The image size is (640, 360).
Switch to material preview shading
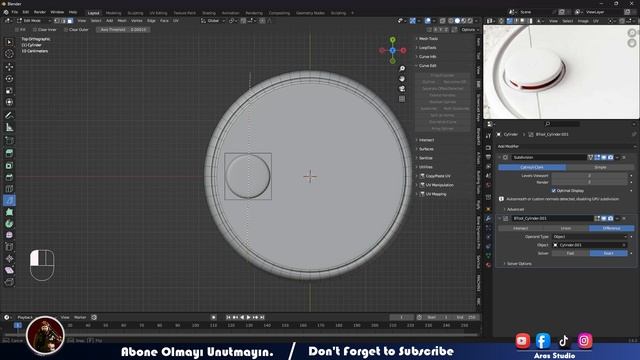click(x=464, y=20)
